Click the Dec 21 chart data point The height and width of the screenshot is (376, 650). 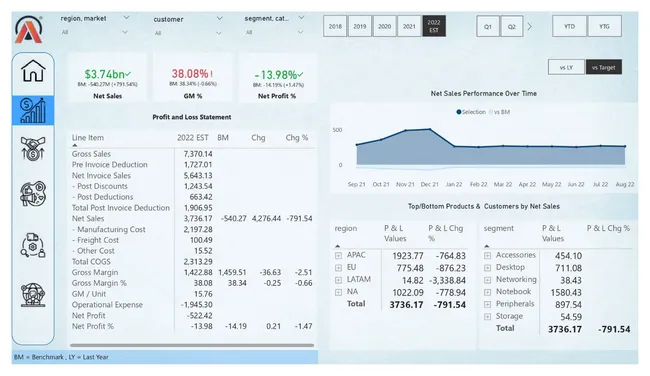pyautogui.click(x=430, y=129)
